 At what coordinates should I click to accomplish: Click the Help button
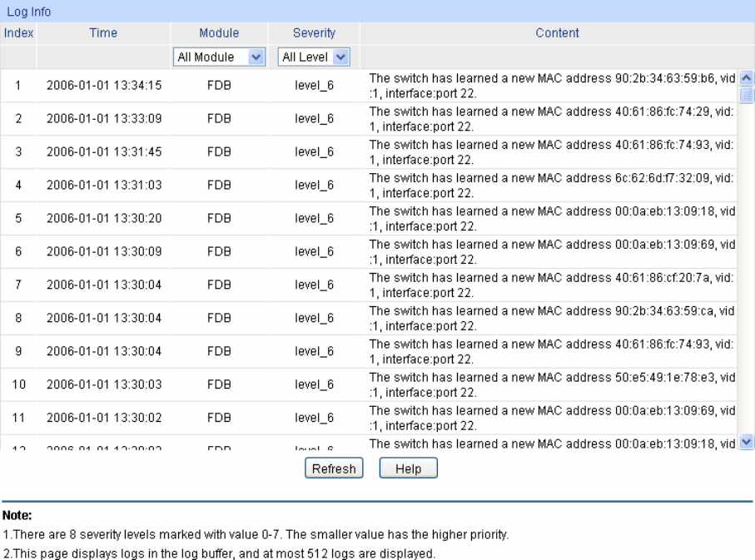pos(408,468)
